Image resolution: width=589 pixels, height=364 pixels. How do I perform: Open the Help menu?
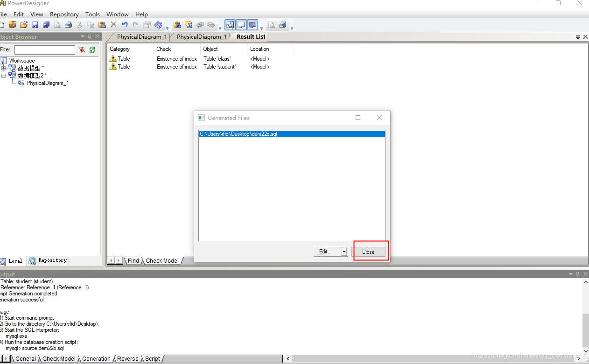[141, 14]
